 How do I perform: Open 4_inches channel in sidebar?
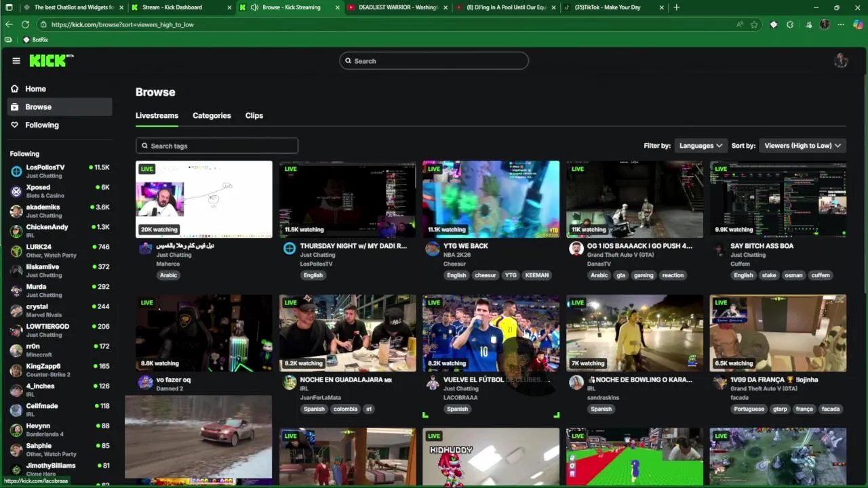60,390
